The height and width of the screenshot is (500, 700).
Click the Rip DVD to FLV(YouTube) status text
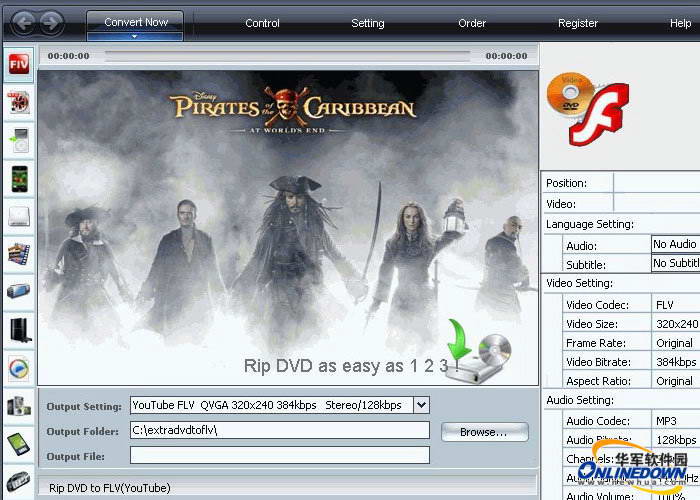click(110, 488)
